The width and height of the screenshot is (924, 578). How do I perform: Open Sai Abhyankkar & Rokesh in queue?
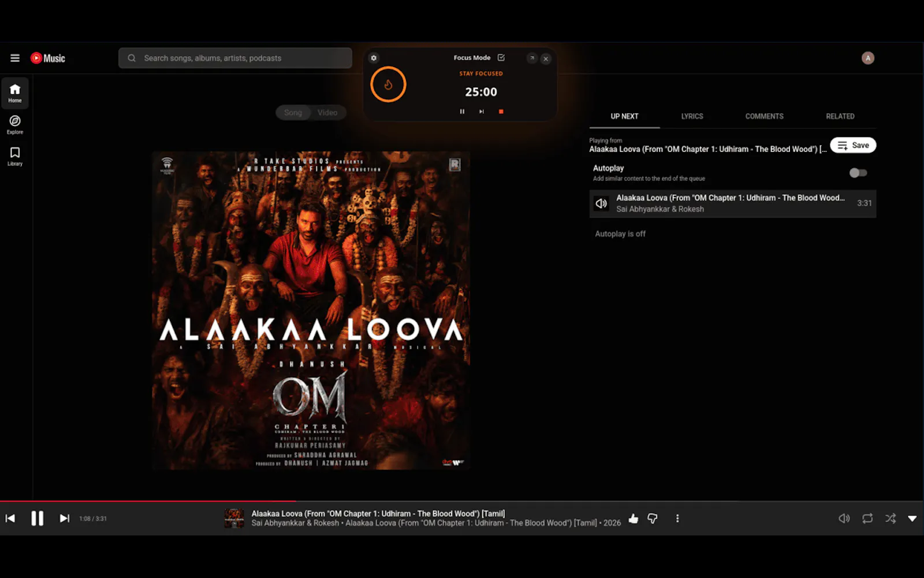[x=660, y=209]
